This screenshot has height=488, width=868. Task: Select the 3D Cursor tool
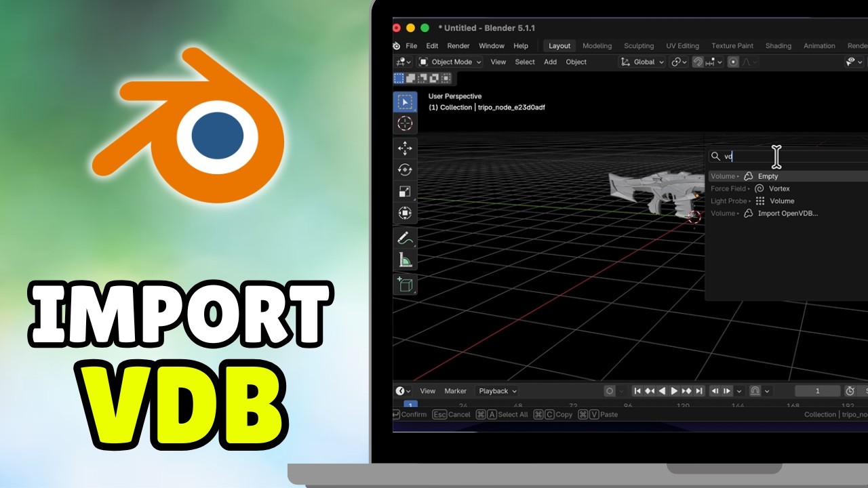tap(405, 123)
